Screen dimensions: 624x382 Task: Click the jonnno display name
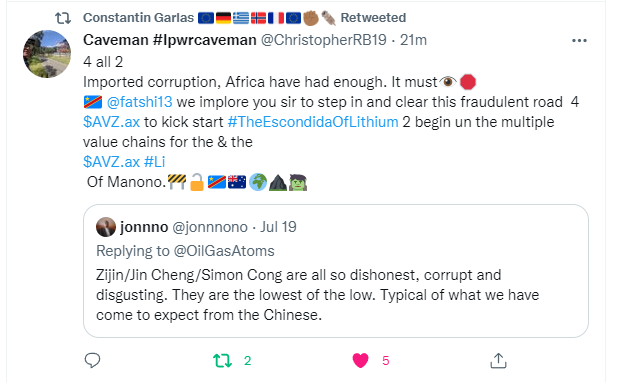(x=144, y=227)
